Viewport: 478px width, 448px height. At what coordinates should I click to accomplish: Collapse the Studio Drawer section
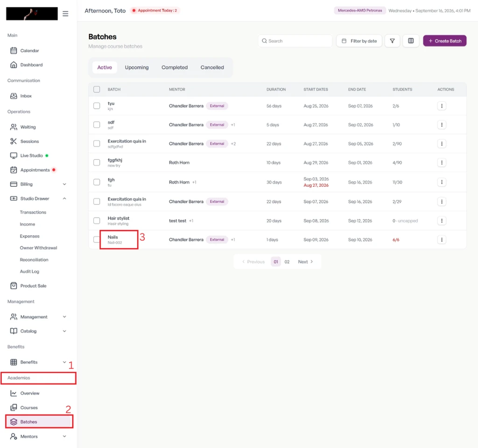tap(64, 198)
